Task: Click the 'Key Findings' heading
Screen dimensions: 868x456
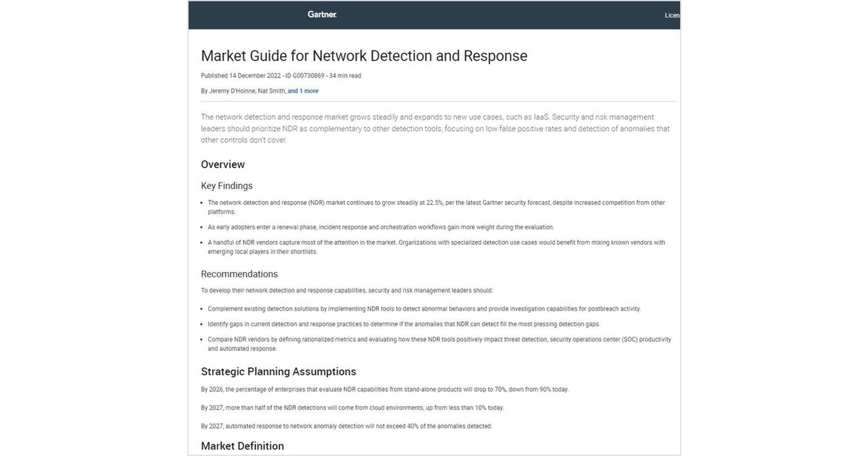Action: (226, 186)
